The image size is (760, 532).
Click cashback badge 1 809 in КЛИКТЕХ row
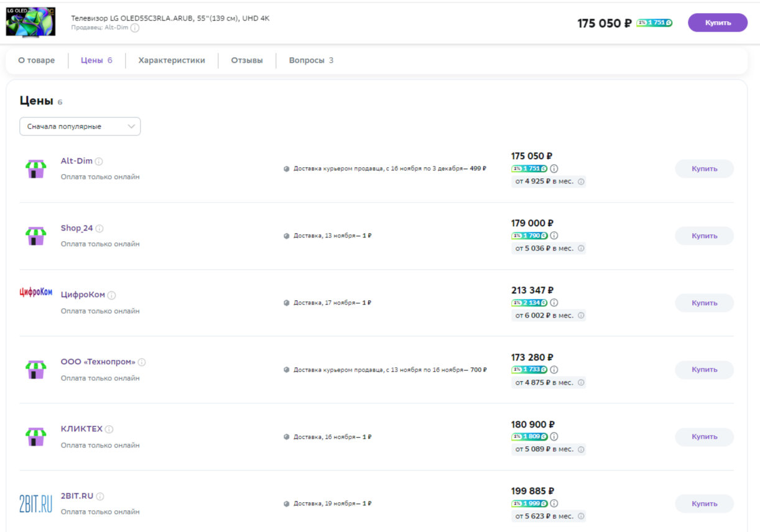[x=529, y=436]
